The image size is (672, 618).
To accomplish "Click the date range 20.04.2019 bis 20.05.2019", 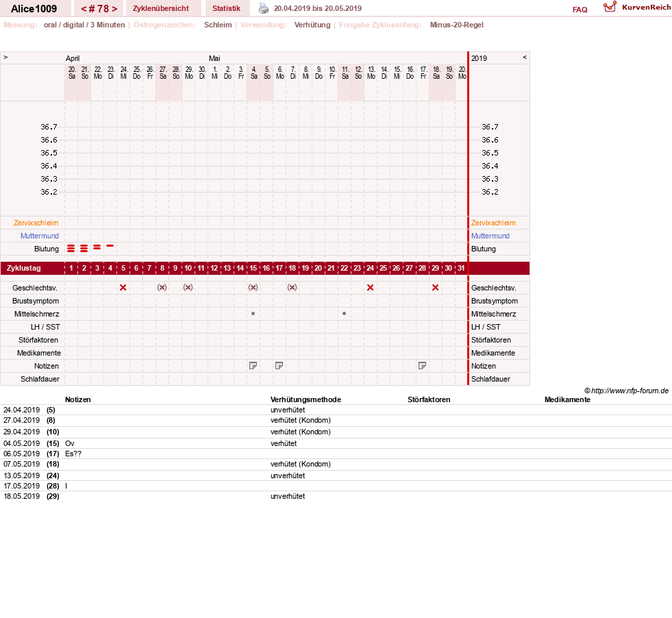I will (x=318, y=8).
